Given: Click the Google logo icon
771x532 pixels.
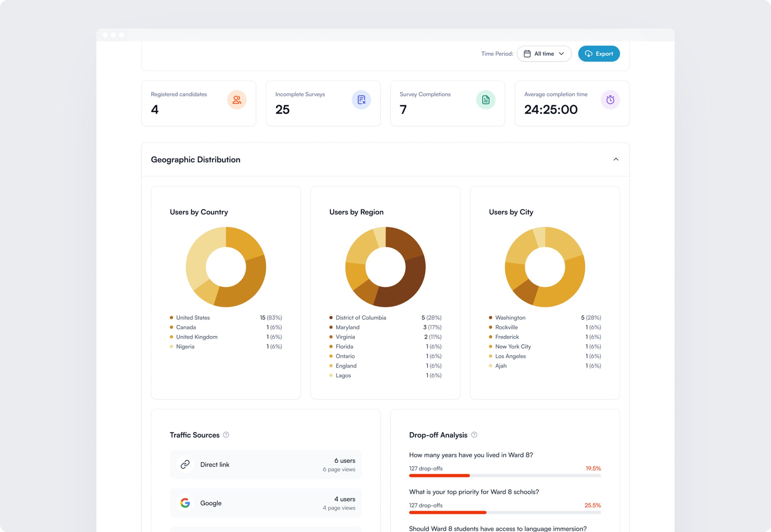Looking at the screenshot, I should pyautogui.click(x=185, y=503).
